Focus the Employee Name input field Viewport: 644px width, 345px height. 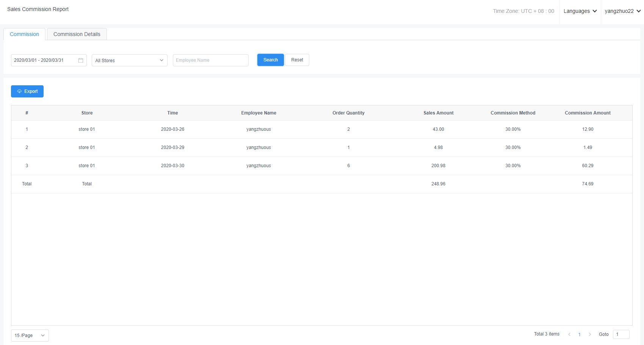click(x=210, y=60)
